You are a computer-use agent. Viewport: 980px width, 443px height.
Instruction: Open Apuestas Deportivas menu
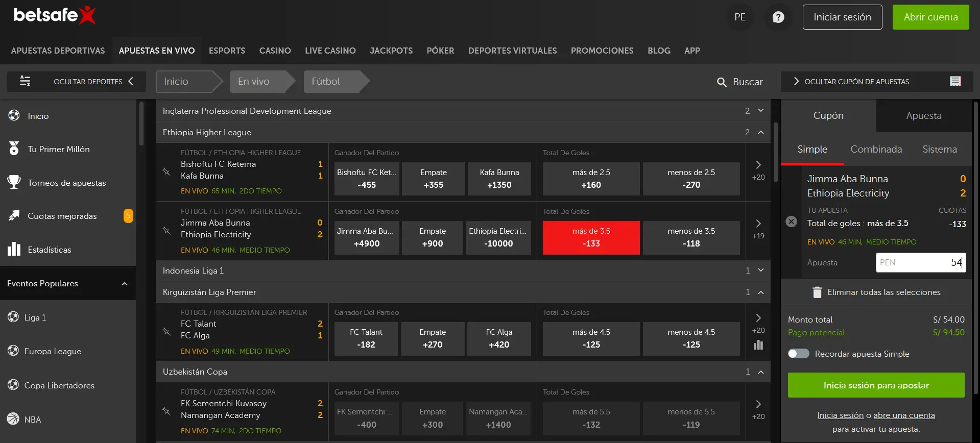click(58, 51)
